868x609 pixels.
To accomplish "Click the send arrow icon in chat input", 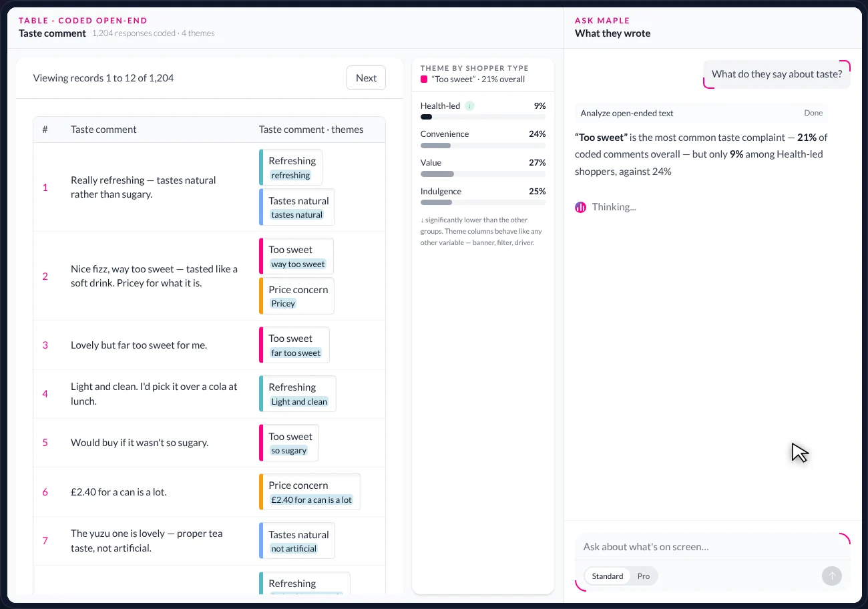I will (831, 576).
